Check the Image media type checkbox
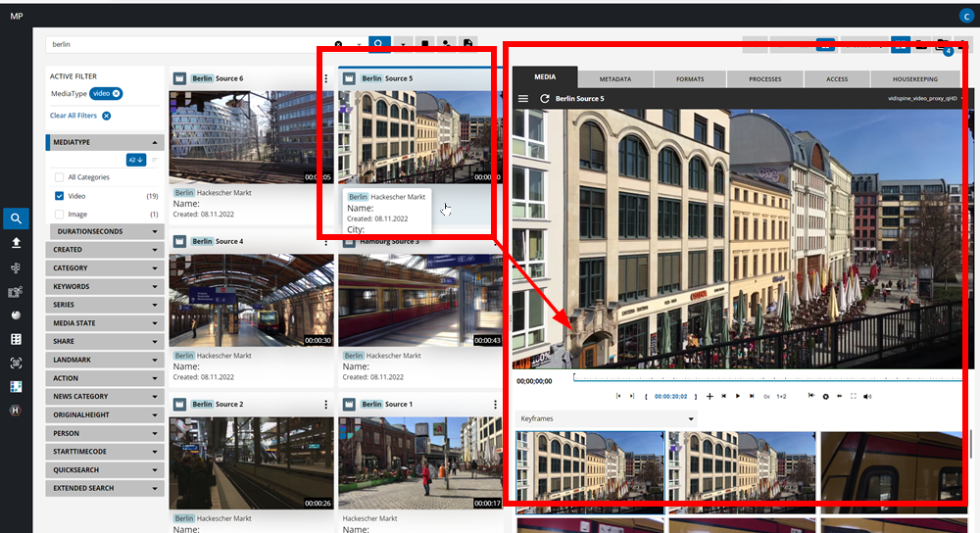 tap(60, 214)
